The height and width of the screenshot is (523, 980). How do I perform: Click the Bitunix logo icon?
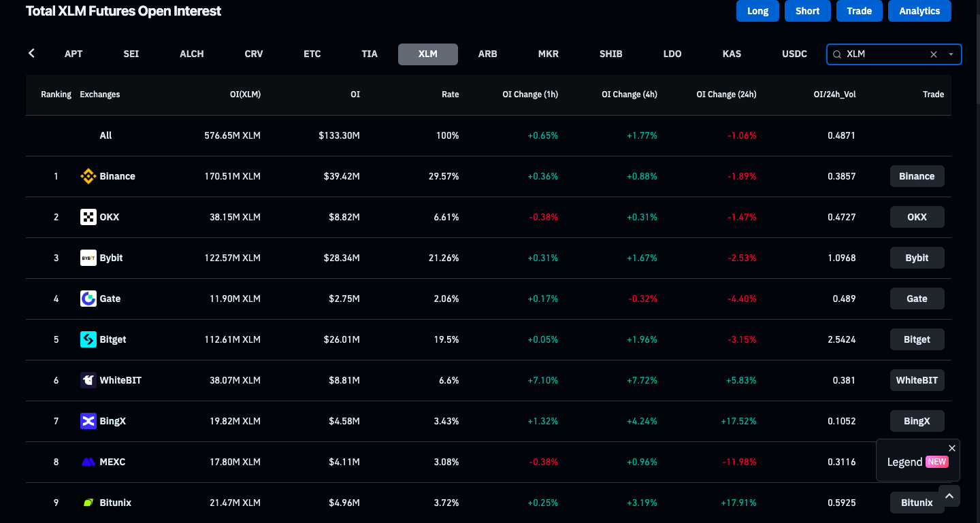point(88,503)
